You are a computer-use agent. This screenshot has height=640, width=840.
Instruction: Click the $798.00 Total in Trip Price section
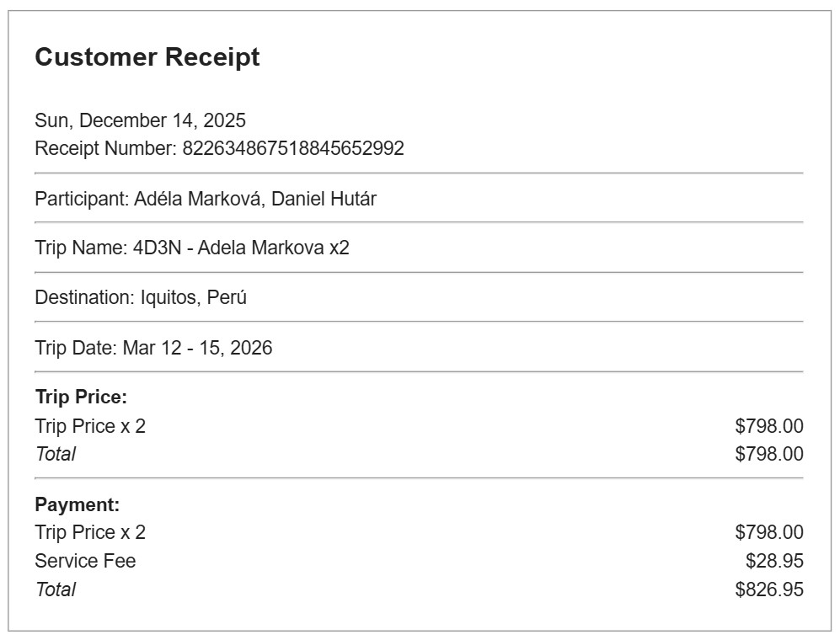point(768,454)
